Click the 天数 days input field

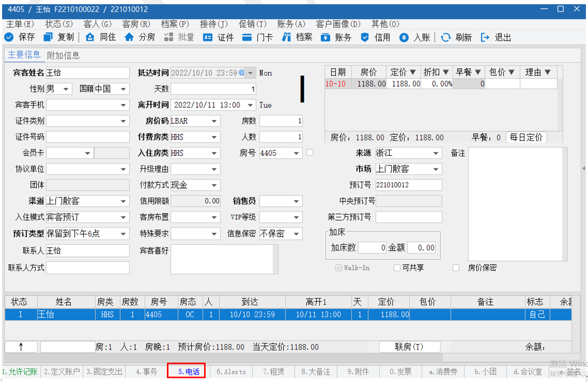coord(213,89)
